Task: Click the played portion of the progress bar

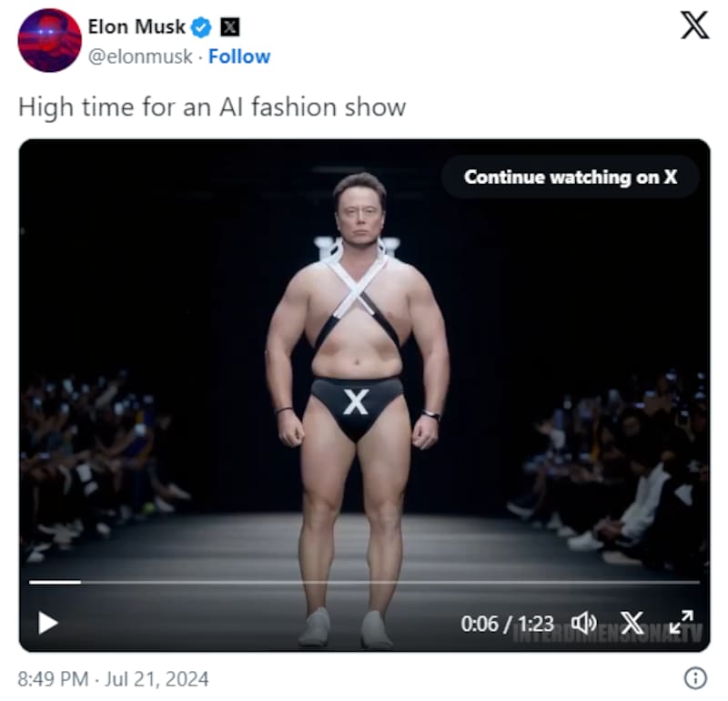Action: coord(55,582)
